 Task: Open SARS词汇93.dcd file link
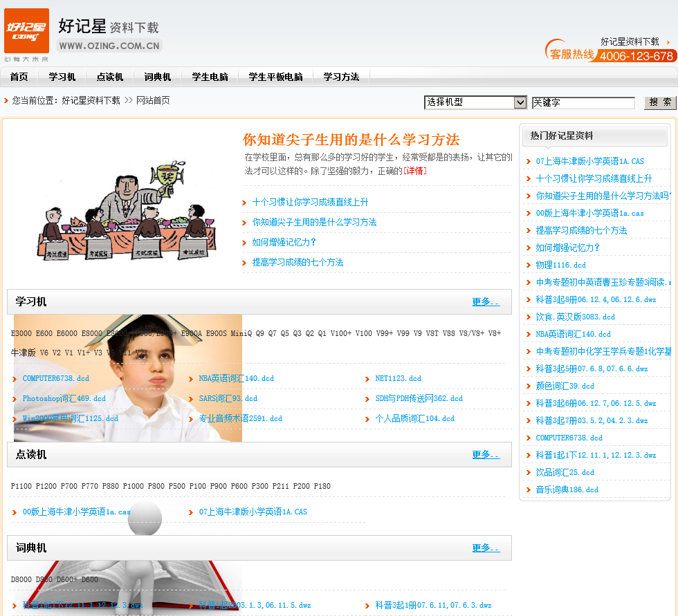point(228,398)
